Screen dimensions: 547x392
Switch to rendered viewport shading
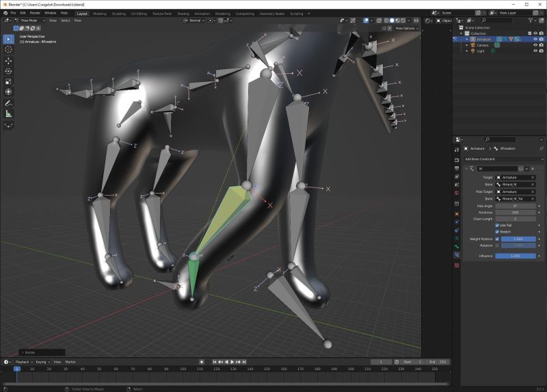403,21
